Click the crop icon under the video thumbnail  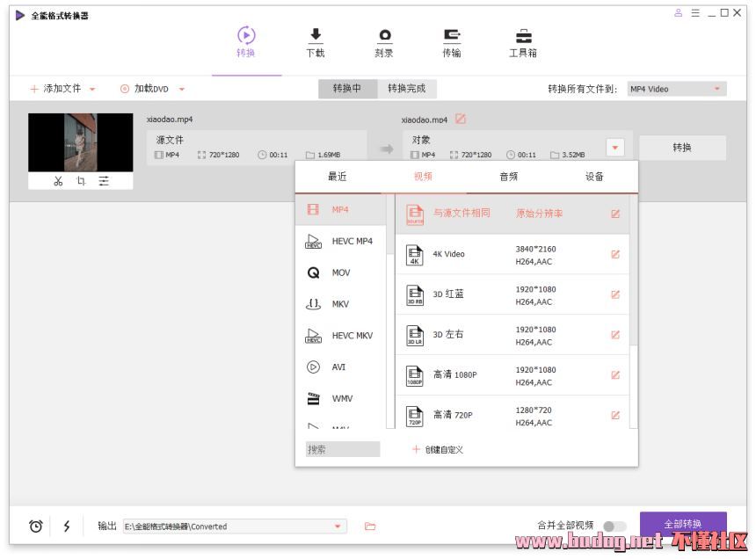coord(81,181)
